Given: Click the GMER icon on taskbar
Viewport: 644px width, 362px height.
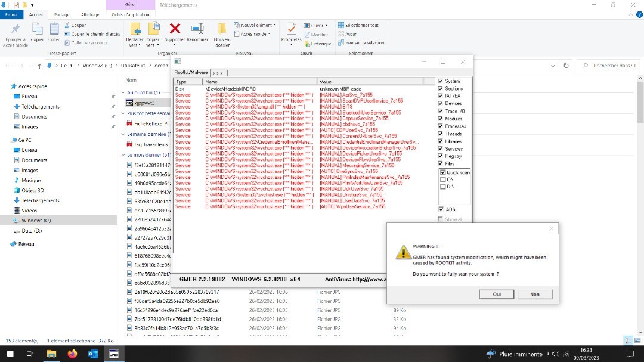Looking at the screenshot, I should coord(114,354).
